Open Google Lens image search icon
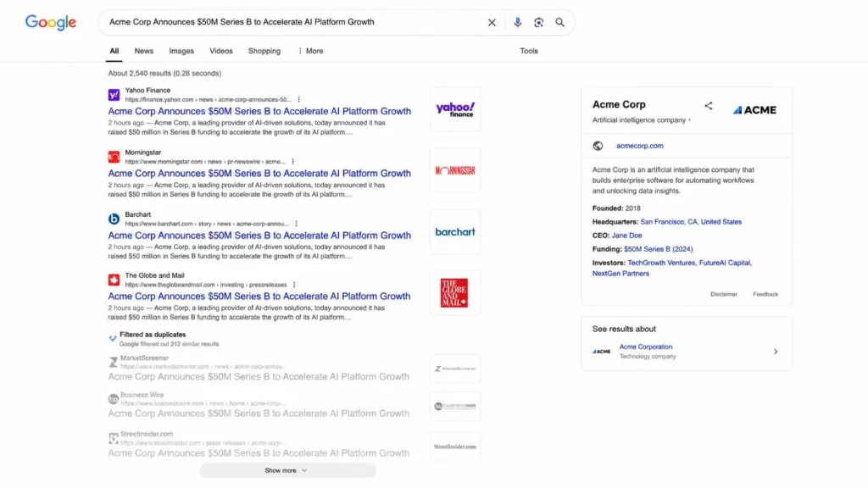The image size is (868, 488). coord(538,23)
